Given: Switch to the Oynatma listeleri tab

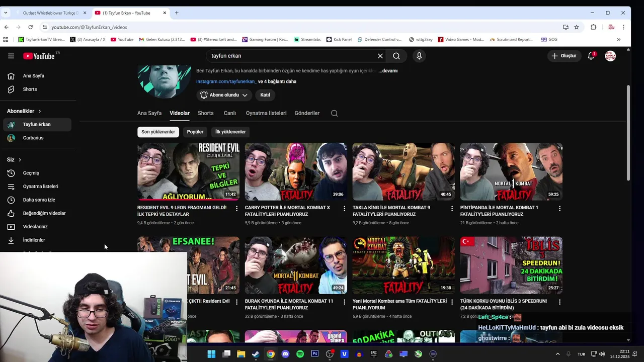Looking at the screenshot, I should 266,113.
